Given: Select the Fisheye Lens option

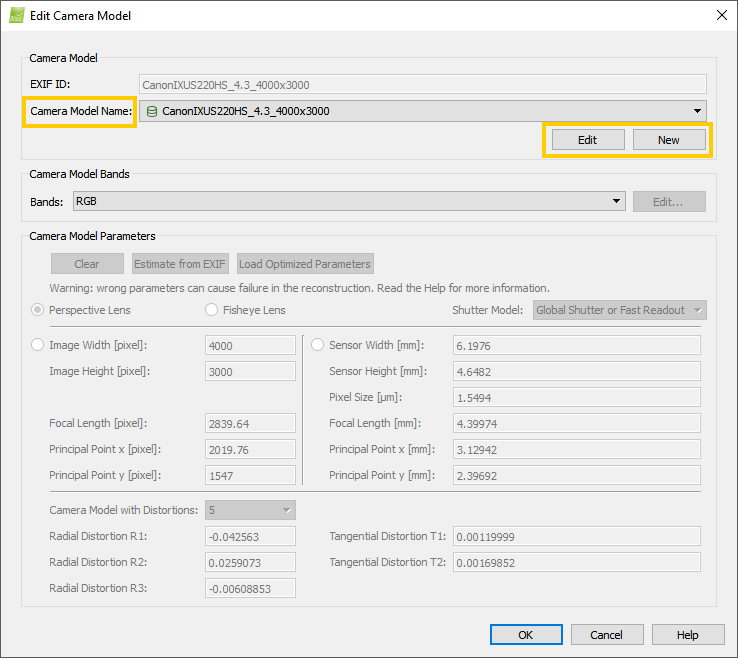Looking at the screenshot, I should pos(212,310).
